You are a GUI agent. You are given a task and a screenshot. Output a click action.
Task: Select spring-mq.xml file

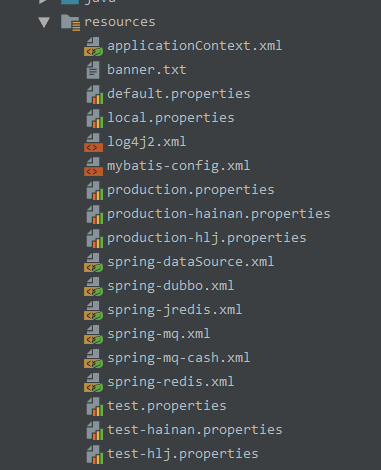[159, 334]
